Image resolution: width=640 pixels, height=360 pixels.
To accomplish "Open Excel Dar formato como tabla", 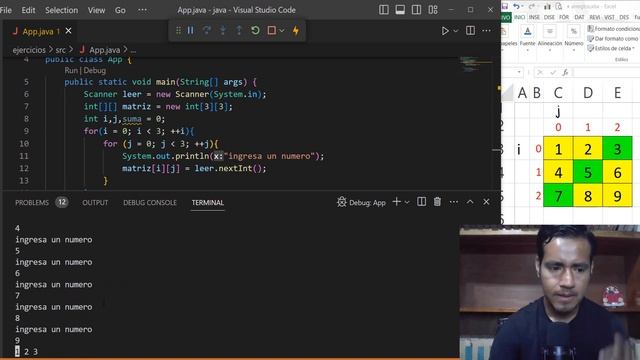I will [x=613, y=38].
